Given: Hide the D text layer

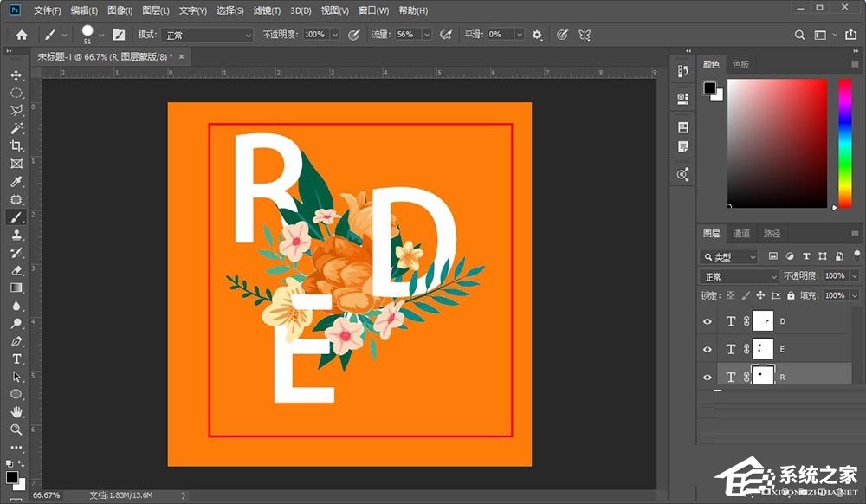Looking at the screenshot, I should coord(706,321).
